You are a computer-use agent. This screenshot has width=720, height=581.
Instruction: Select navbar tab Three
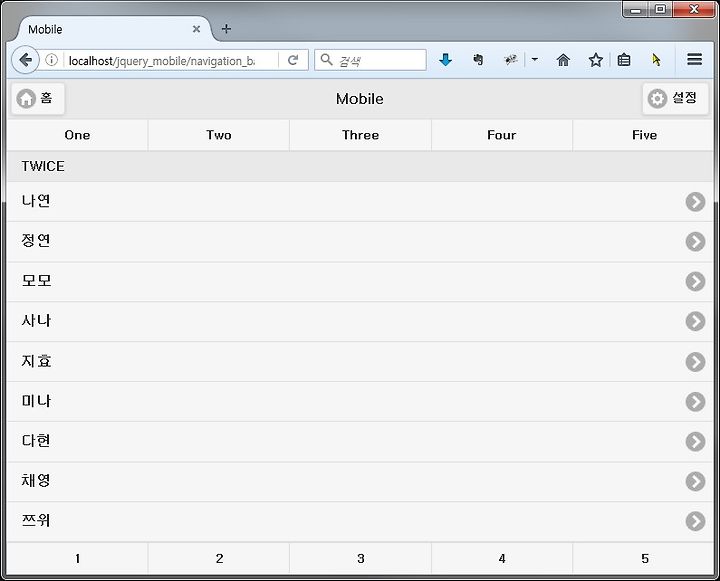tap(360, 135)
